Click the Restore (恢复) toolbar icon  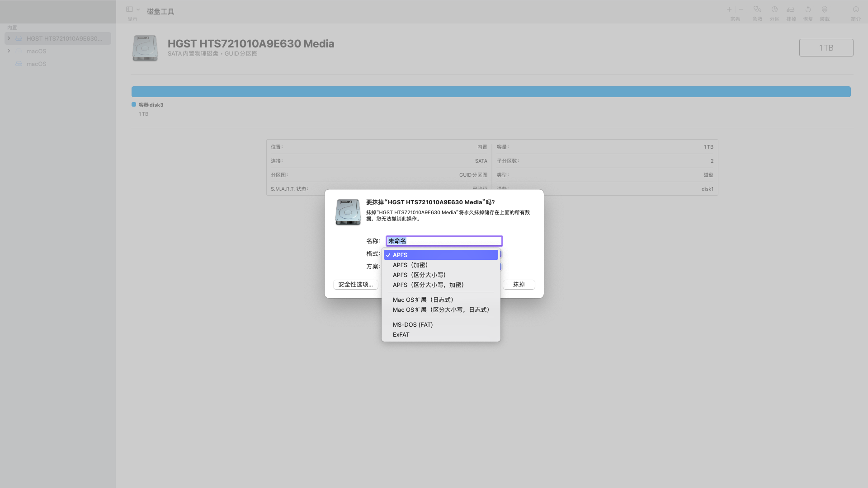pyautogui.click(x=808, y=9)
